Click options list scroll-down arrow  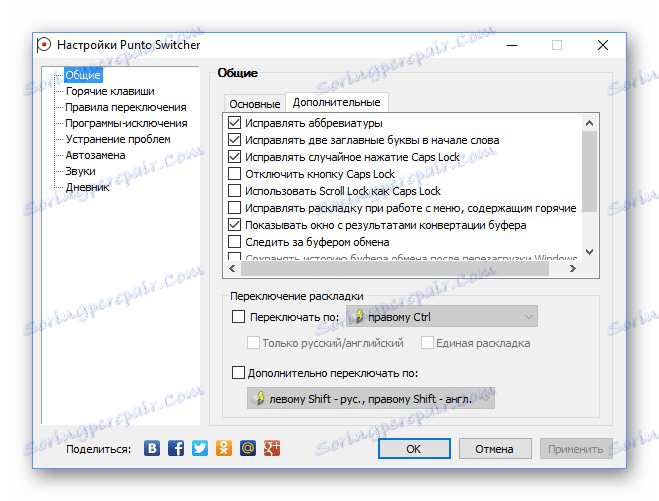[x=589, y=251]
